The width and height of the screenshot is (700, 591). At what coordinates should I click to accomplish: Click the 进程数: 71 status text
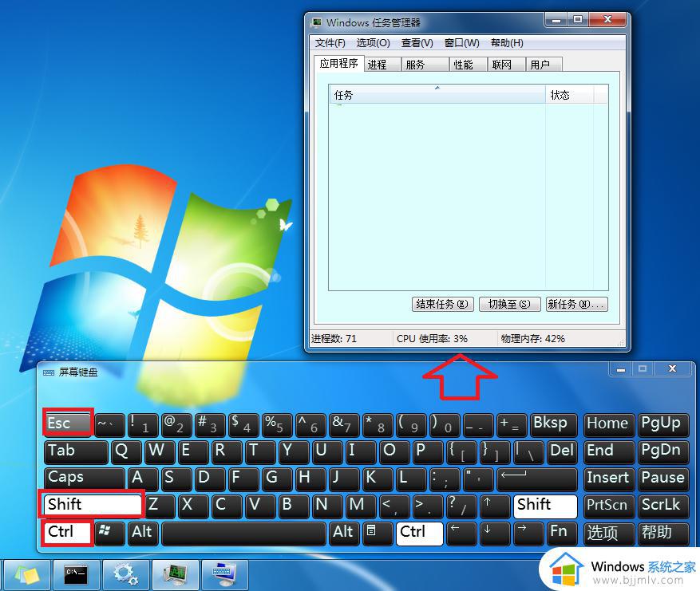coord(334,338)
